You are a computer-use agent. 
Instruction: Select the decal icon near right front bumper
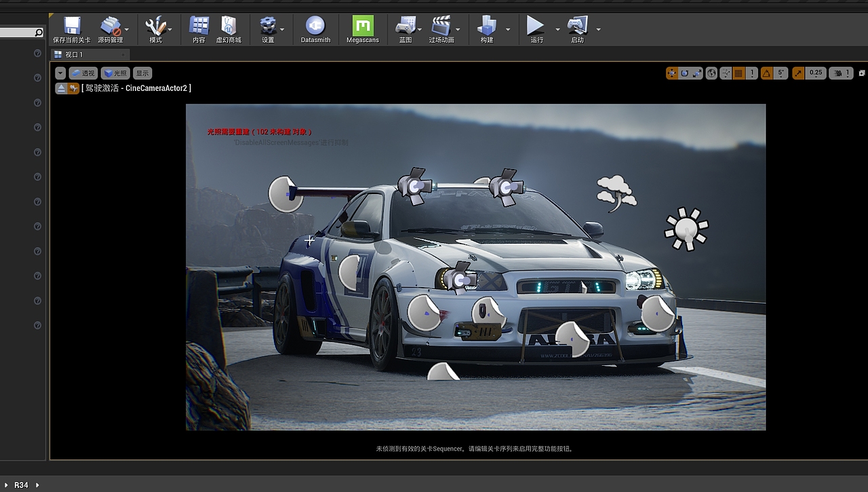click(658, 313)
